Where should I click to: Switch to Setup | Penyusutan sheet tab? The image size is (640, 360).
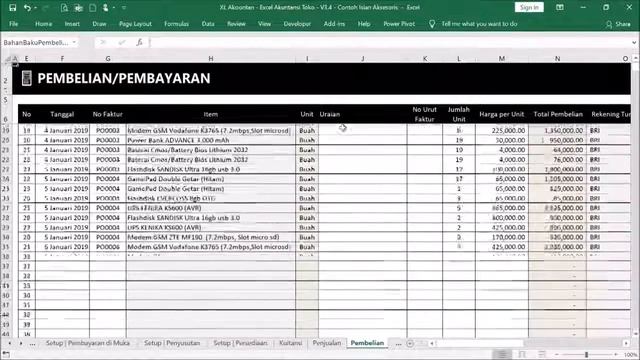pyautogui.click(x=172, y=343)
